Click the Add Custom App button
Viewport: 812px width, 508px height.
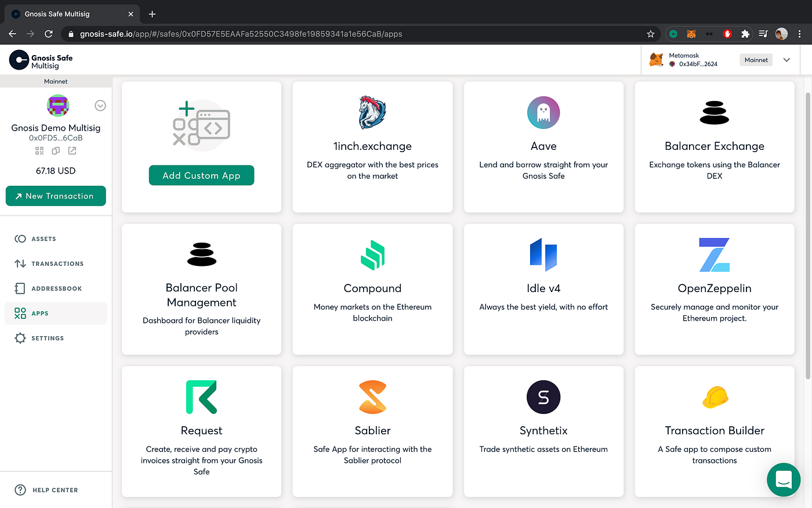pos(201,175)
